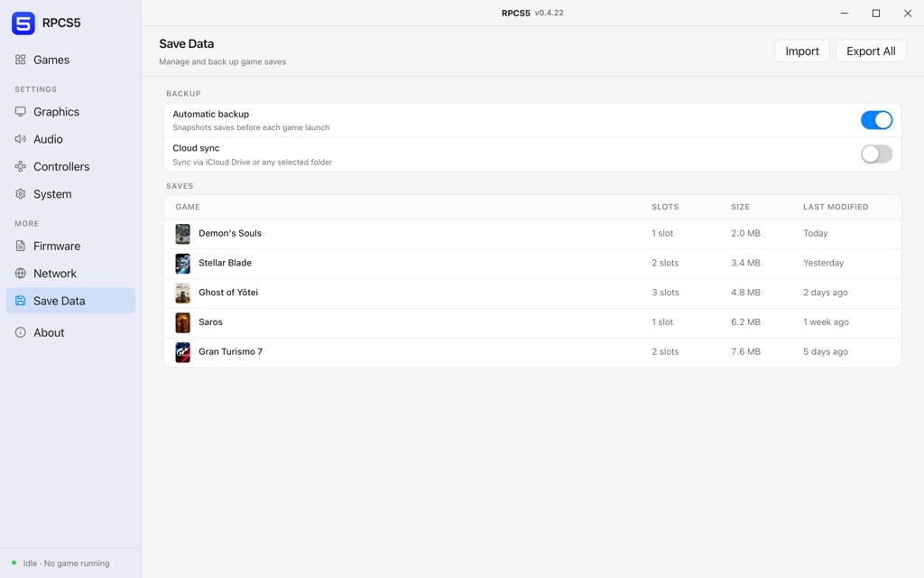Click the About info icon
Screen dimensions: 924x578
pos(21,332)
